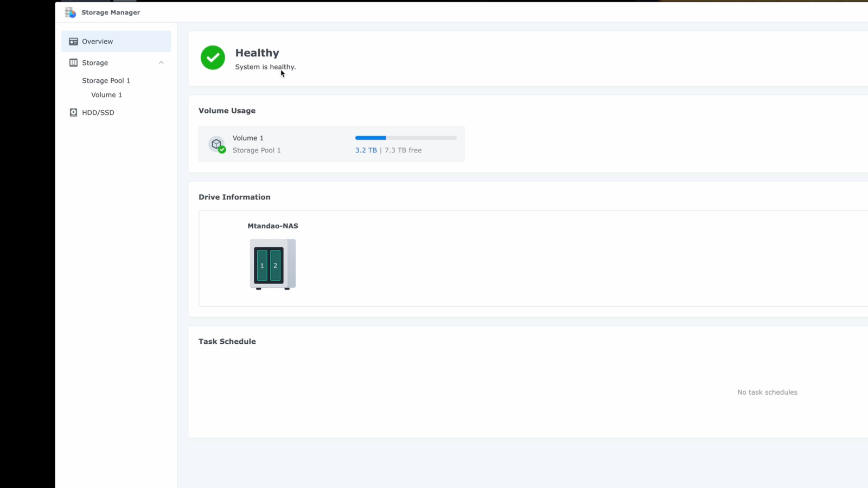
Task: Click the Task Schedule heading area
Action: point(227,341)
